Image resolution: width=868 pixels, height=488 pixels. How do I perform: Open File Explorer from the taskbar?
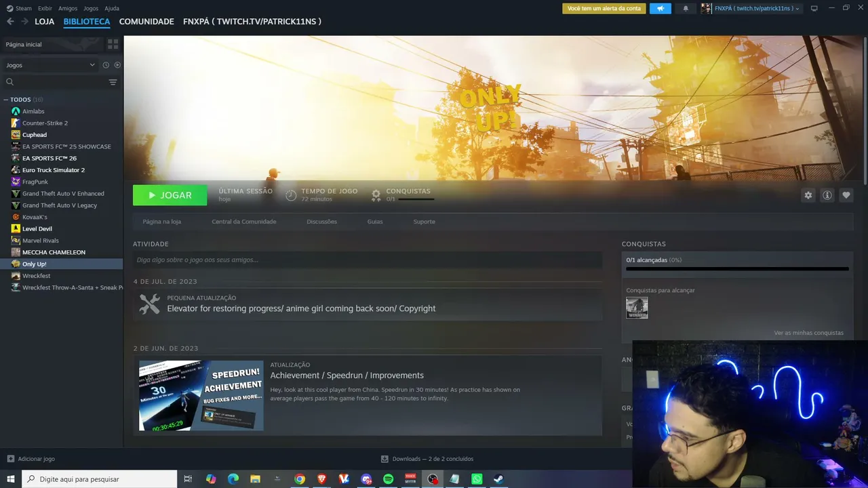pos(255,479)
